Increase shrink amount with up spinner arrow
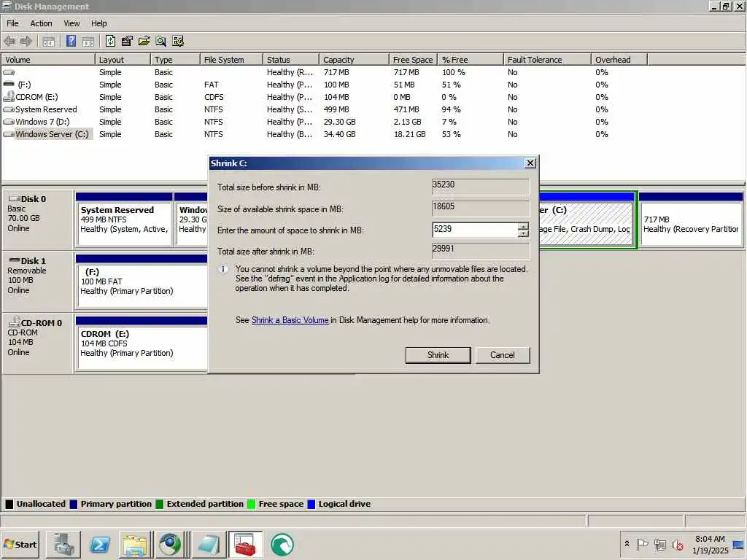 (x=524, y=226)
